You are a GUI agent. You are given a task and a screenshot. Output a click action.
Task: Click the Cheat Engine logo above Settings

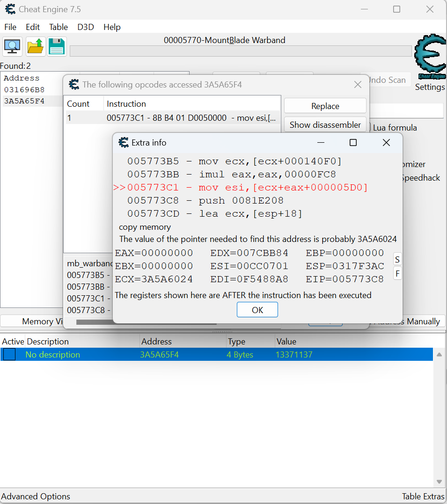[430, 57]
